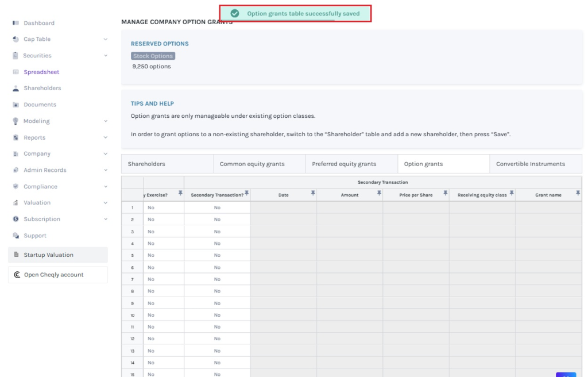
Task: Open Cheqly account link
Action: tap(57, 275)
